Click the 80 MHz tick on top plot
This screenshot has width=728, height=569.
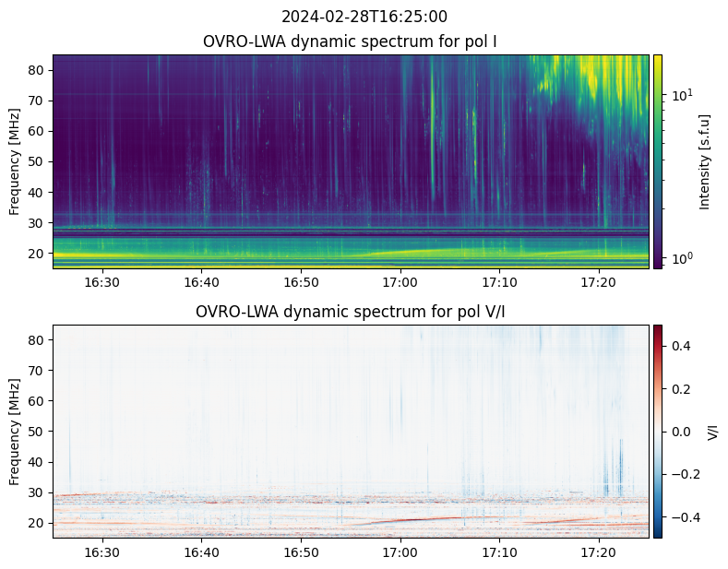coord(39,69)
